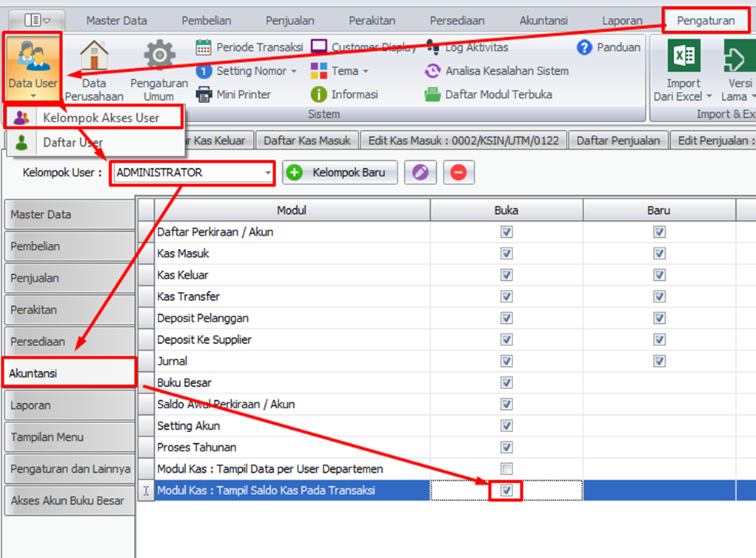
Task: Open Daftar Modul Terbuka
Action: 489,95
